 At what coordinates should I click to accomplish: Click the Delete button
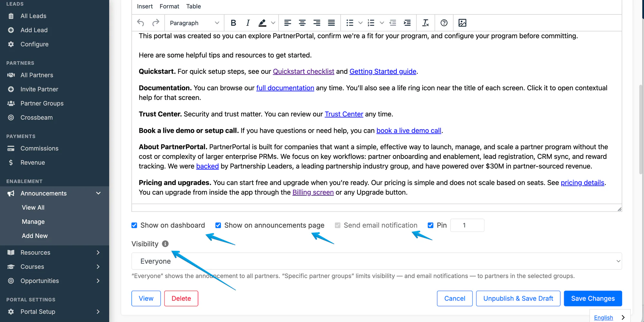[181, 298]
